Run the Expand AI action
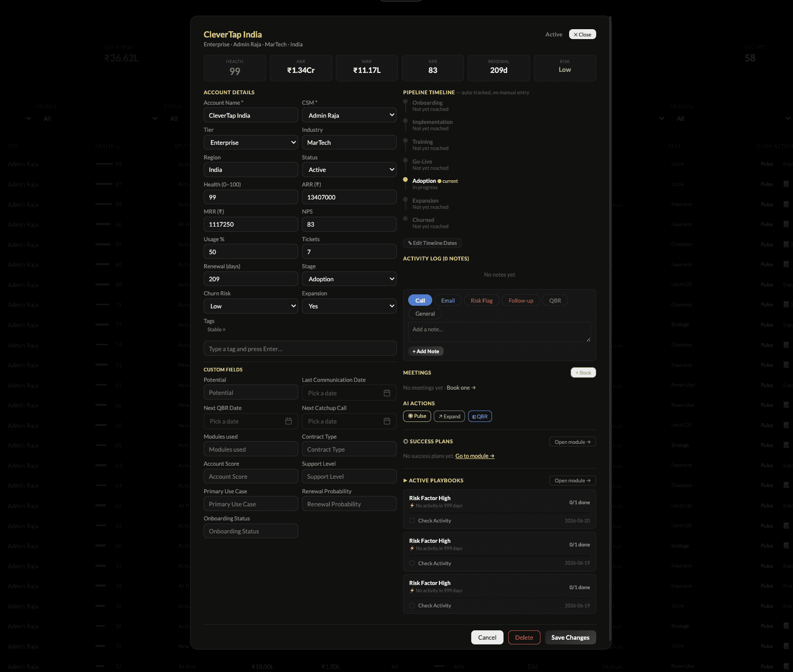The height and width of the screenshot is (672, 793). (449, 416)
